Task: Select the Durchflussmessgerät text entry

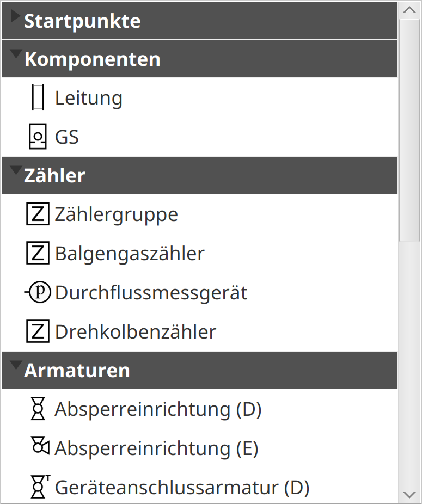Action: click(x=151, y=293)
